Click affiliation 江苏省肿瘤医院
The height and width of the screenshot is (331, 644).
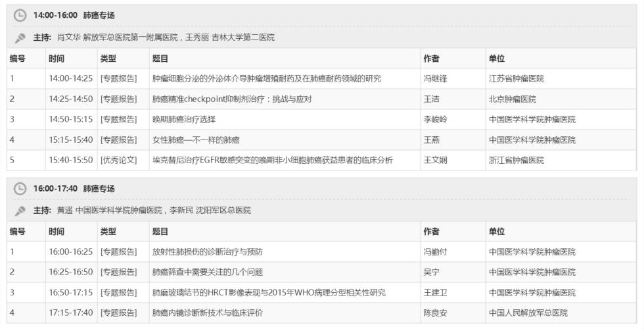pyautogui.click(x=517, y=78)
